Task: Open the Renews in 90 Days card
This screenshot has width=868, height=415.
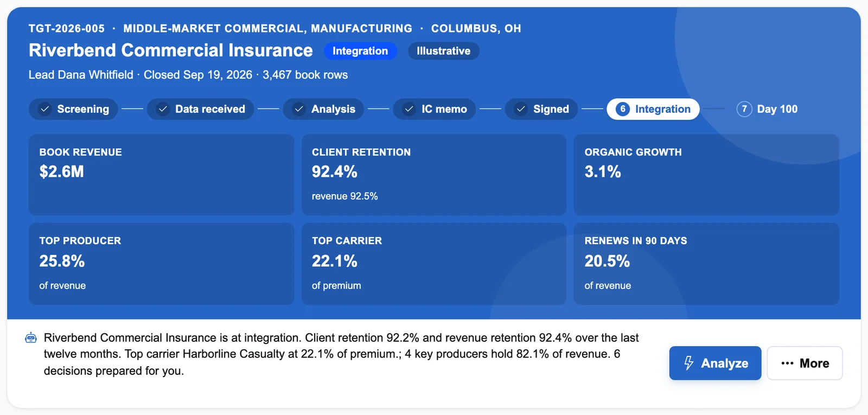Action: click(706, 264)
